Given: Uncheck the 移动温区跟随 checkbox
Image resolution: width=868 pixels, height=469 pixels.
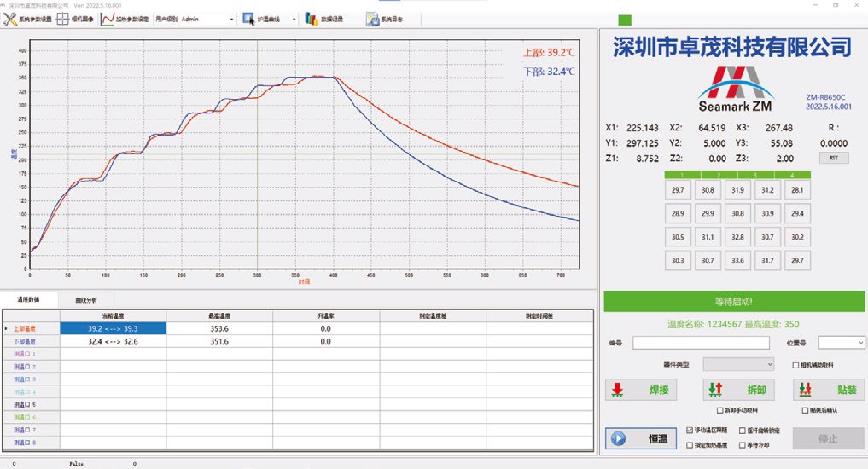Looking at the screenshot, I should (x=690, y=431).
